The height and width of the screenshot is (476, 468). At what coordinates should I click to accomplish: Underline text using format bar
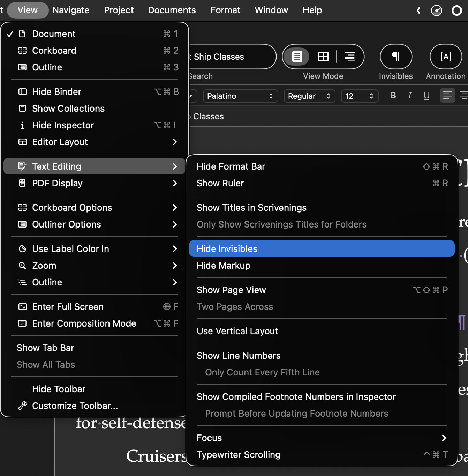[427, 96]
